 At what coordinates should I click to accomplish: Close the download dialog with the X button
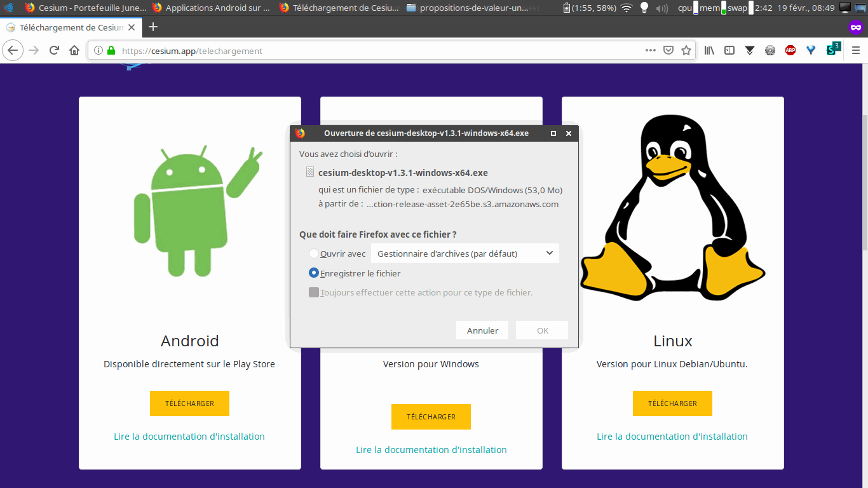click(569, 133)
